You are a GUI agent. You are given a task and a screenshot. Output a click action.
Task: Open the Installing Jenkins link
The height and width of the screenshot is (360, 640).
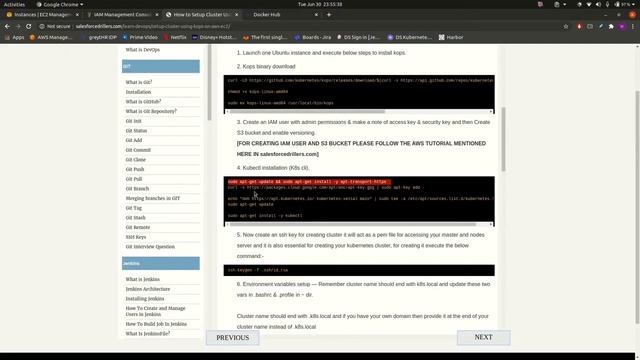point(144,299)
